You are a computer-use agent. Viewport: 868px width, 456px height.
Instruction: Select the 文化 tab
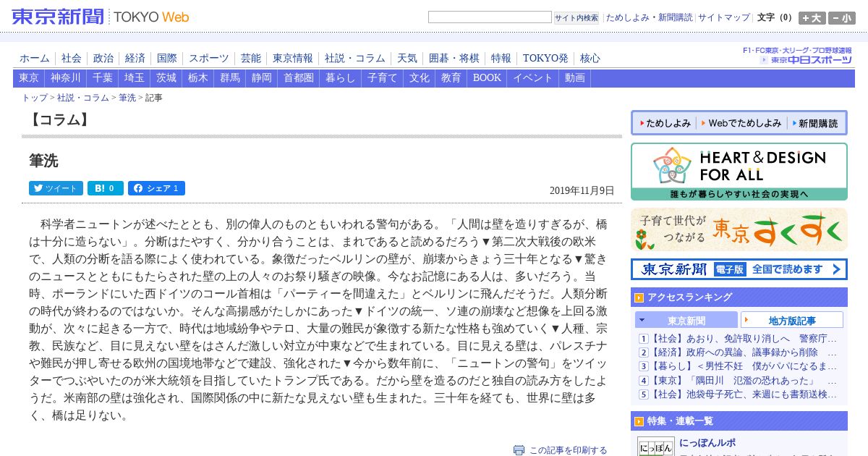[420, 78]
